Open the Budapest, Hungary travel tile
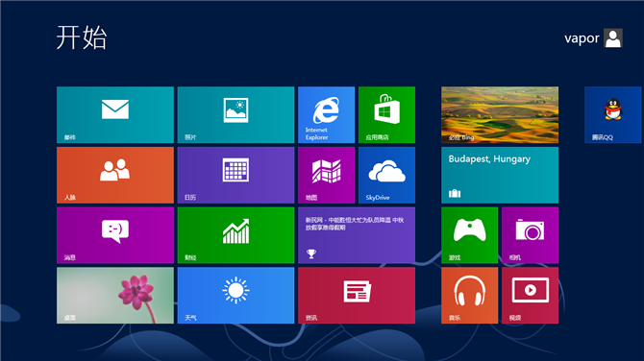 pos(500,175)
